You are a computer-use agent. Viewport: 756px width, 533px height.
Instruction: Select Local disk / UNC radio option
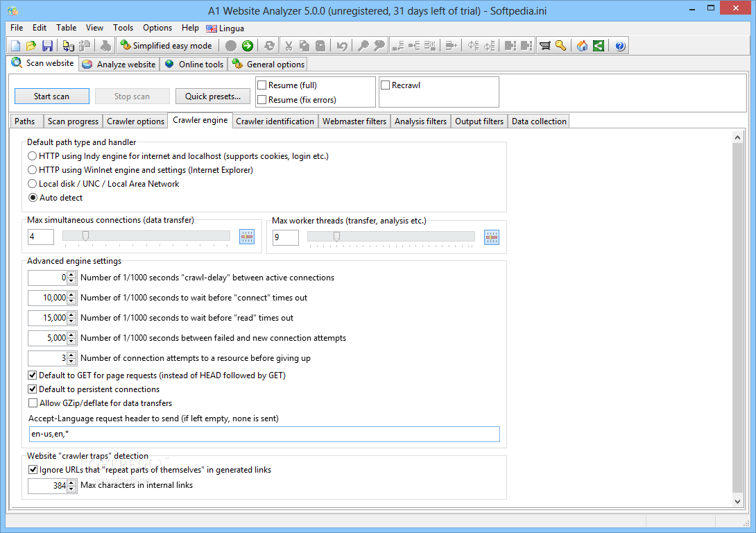click(33, 184)
